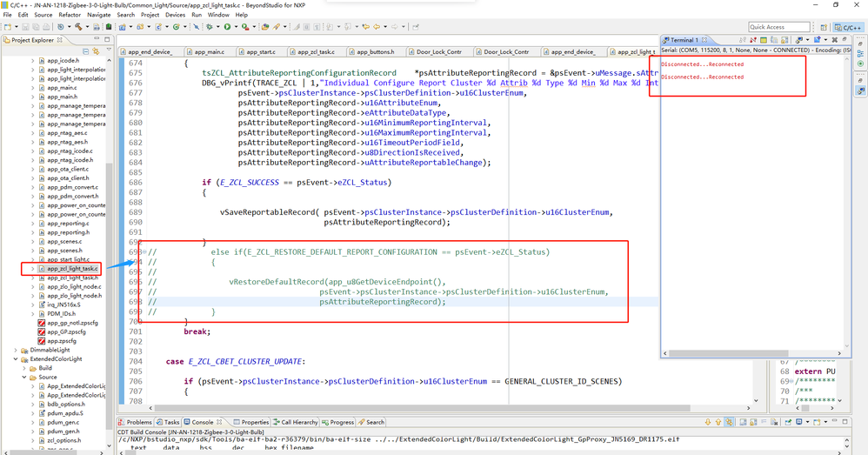Click Console previous-error up arrow icon
Image resolution: width=868 pixels, height=455 pixels.
pyautogui.click(x=718, y=422)
